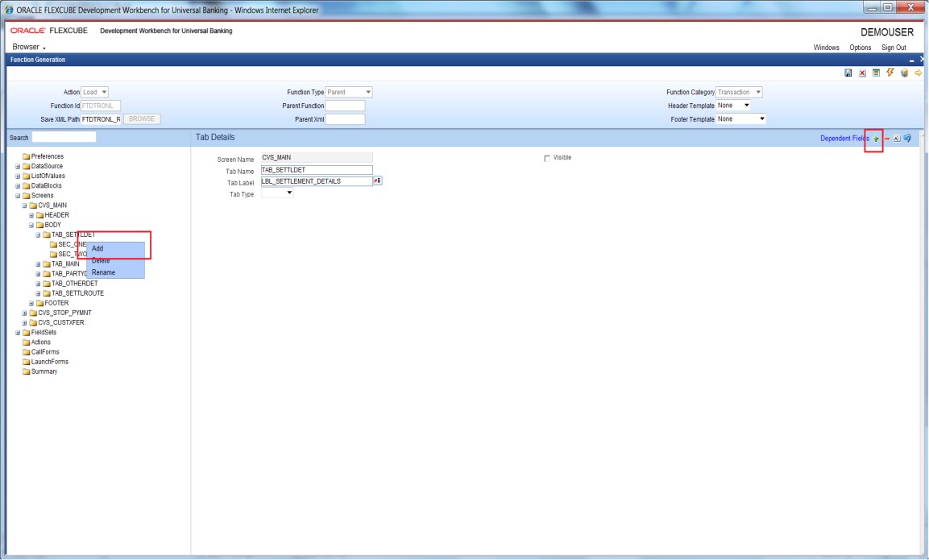This screenshot has height=560, width=929.
Task: Expand the TAB_SETTLROUTE tree node
Action: click(38, 293)
